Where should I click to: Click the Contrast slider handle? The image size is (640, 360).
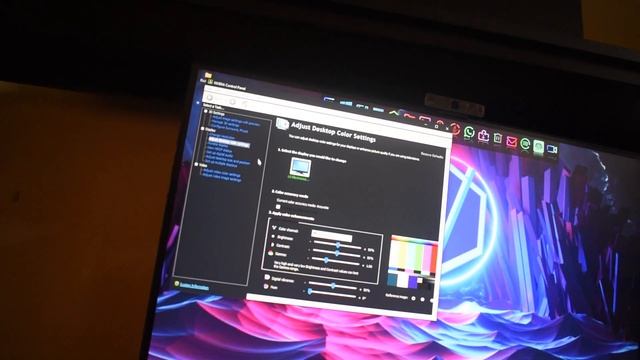(337, 253)
